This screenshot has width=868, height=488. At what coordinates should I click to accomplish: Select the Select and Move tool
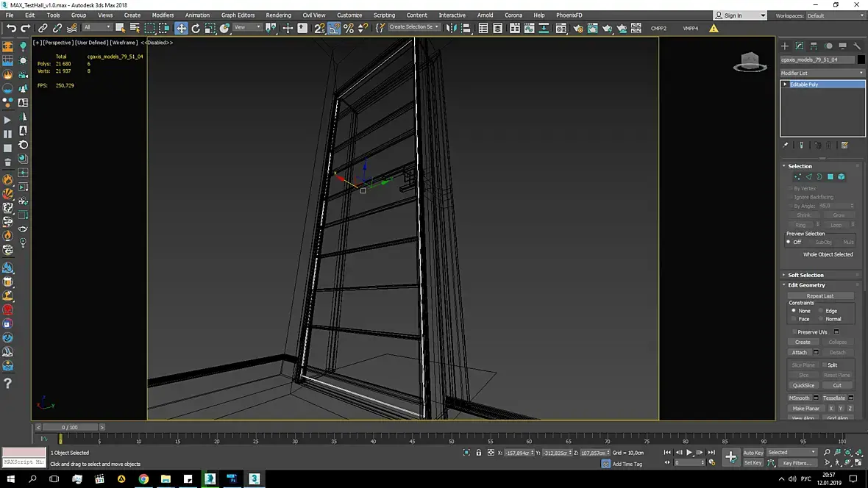pyautogui.click(x=181, y=28)
